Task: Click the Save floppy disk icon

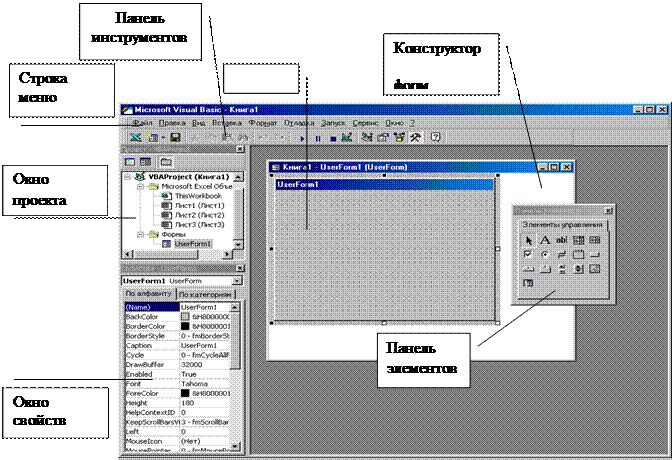Action: (175, 137)
